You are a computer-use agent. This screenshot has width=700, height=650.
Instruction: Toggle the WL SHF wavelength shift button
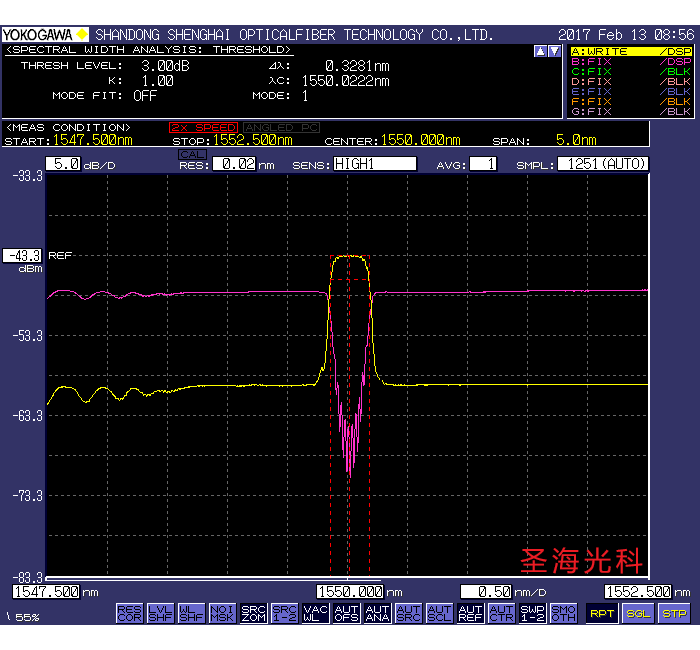click(191, 612)
